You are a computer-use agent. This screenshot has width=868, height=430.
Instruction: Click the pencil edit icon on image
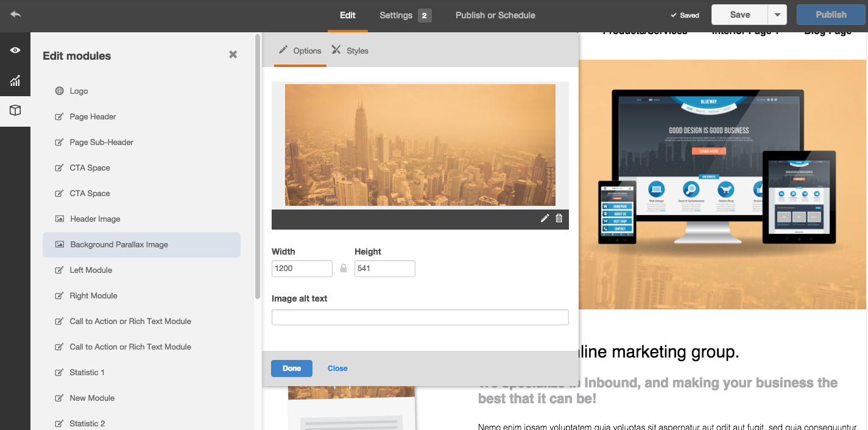(x=545, y=219)
